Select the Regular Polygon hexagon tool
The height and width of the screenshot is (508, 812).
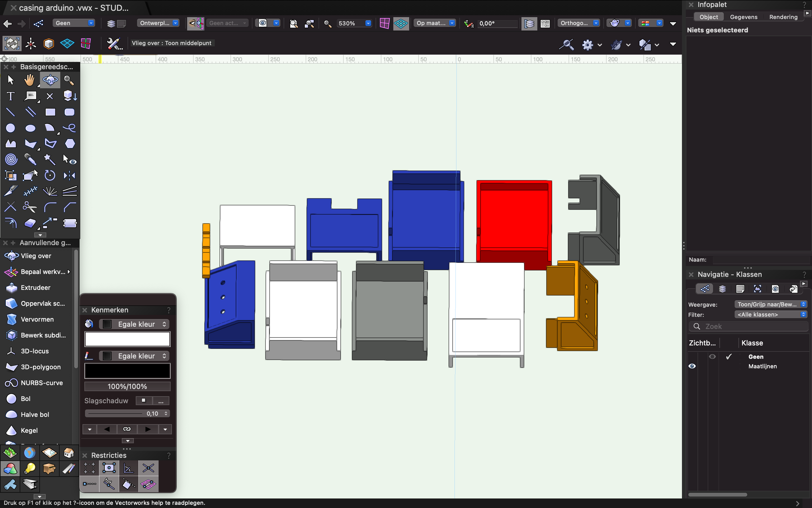tap(69, 144)
